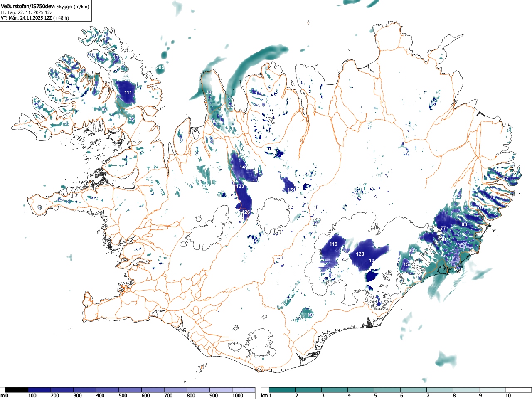
Task: Click the '367' value in the Westfjords
Action: (x=104, y=109)
